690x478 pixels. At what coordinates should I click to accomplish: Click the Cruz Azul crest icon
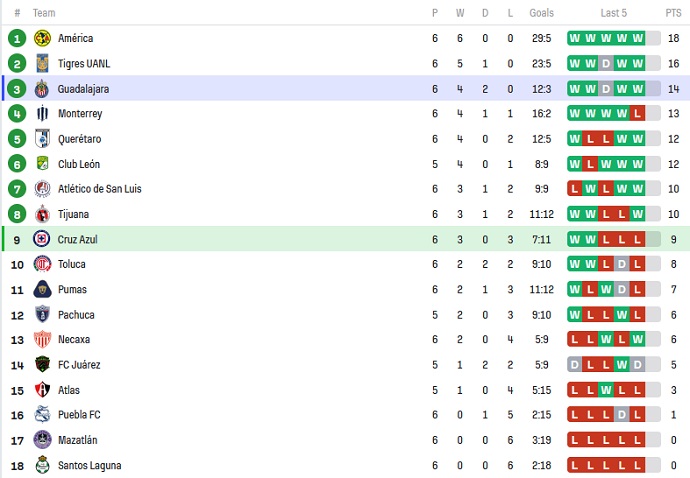[x=42, y=239]
